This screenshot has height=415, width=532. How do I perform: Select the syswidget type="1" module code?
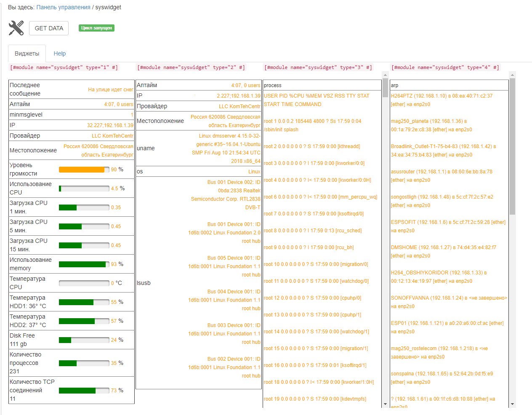pos(64,67)
